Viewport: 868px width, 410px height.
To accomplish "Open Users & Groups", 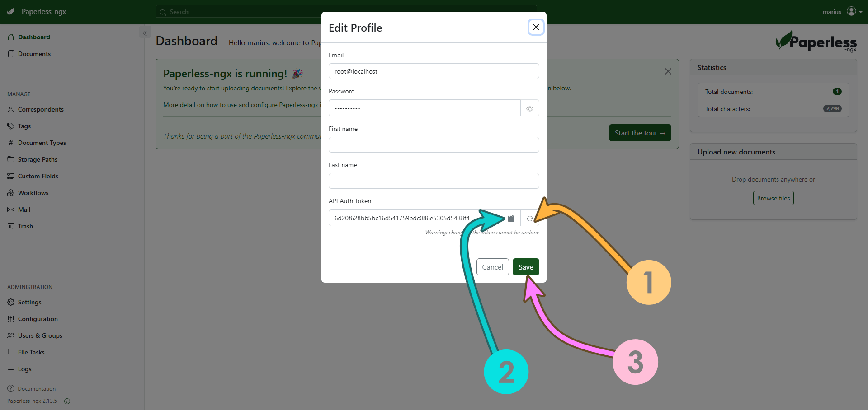I will [40, 335].
